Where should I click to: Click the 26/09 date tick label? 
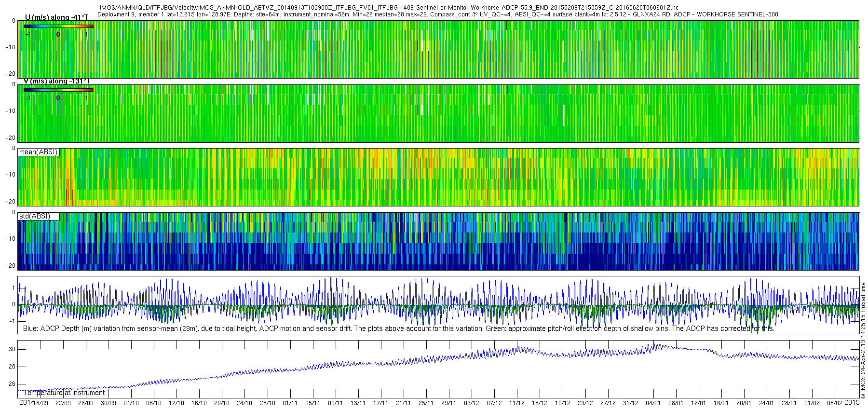(86, 403)
